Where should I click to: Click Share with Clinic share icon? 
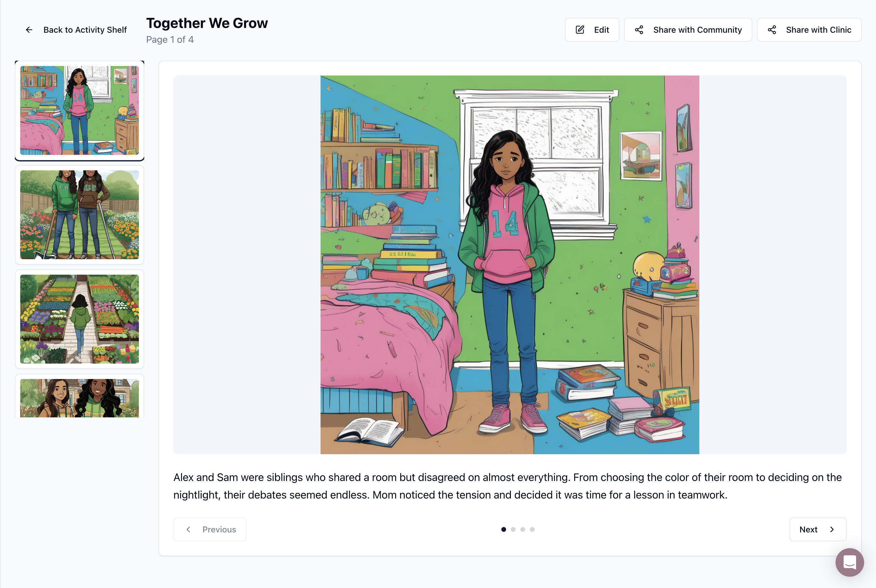click(772, 30)
